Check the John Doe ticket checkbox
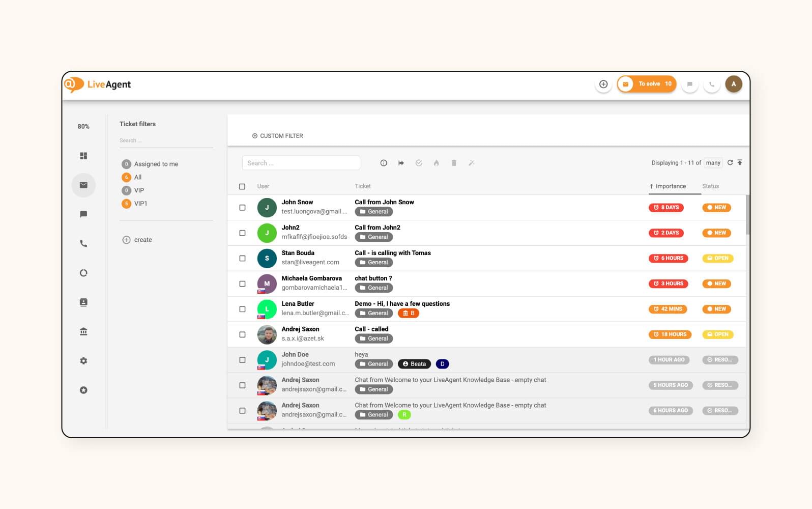The image size is (812, 509). (x=242, y=360)
